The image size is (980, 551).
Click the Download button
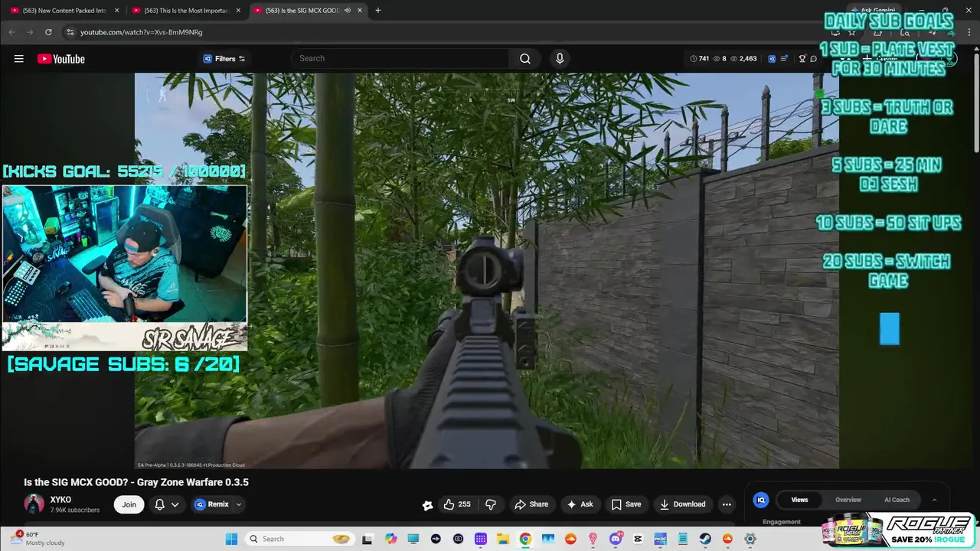pyautogui.click(x=682, y=504)
